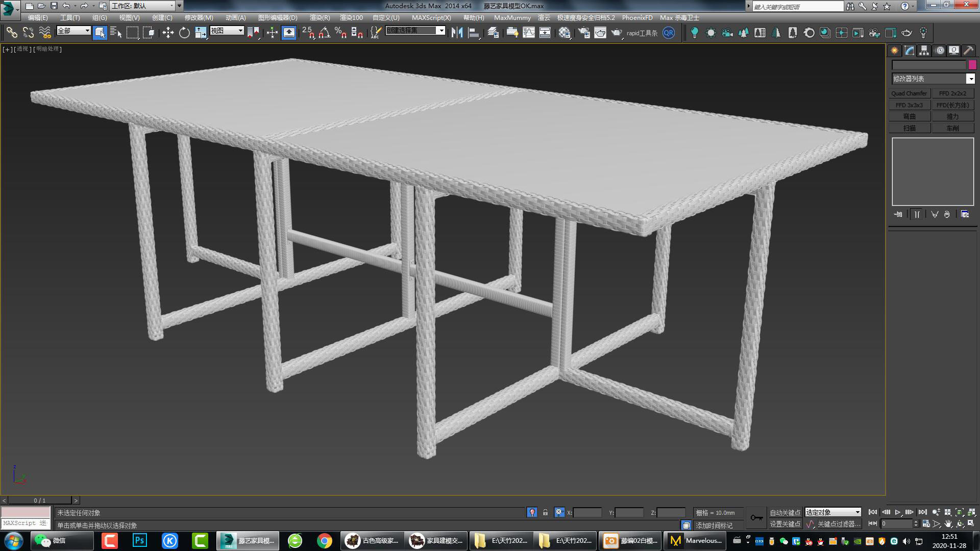Viewport: 980px width, 551px height.
Task: Click the FFD 3x3x3 modifier button
Action: 909,105
